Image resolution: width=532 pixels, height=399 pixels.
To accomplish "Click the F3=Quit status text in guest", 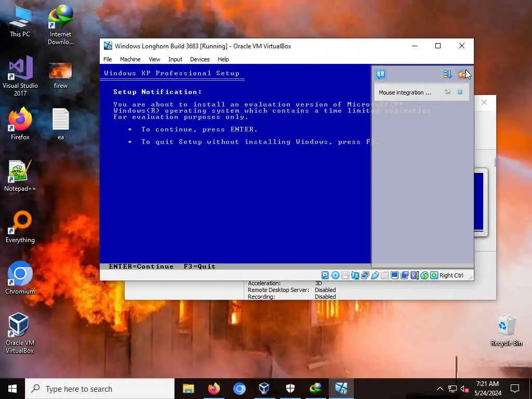I will click(x=199, y=267).
